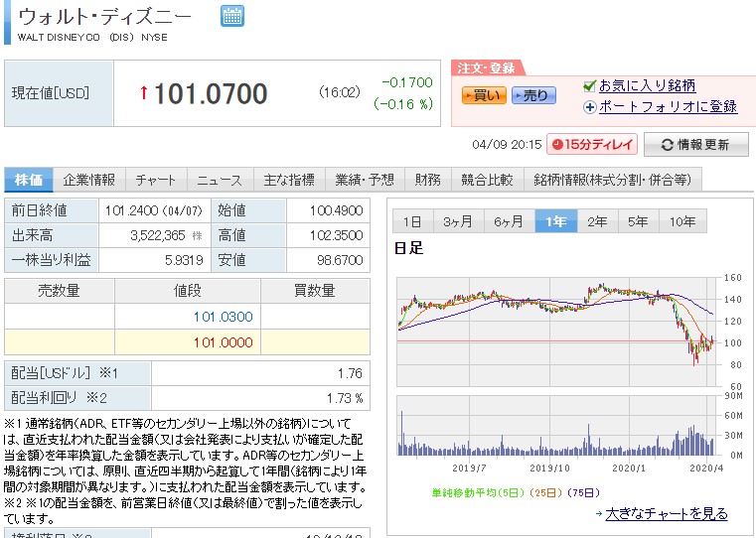The image size is (756, 538).
Task: Click the volume bar chart
Action: tap(557, 426)
